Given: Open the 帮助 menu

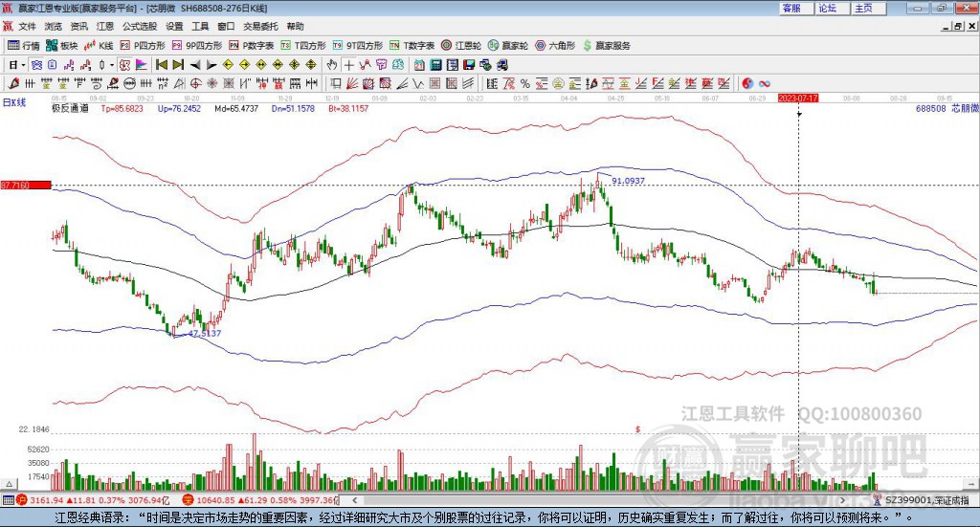Looking at the screenshot, I should (x=295, y=26).
